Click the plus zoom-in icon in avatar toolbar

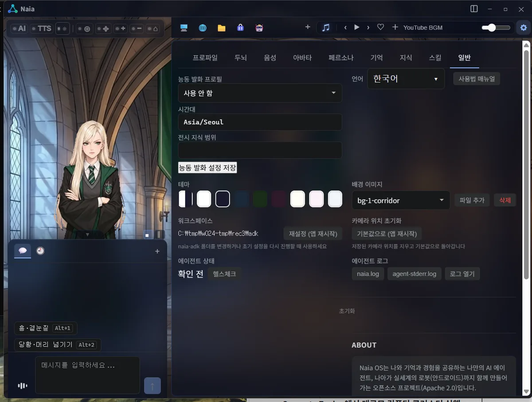(121, 29)
